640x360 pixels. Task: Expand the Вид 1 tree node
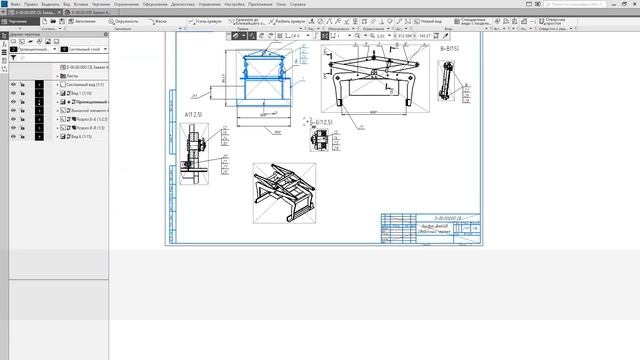[x=58, y=93]
